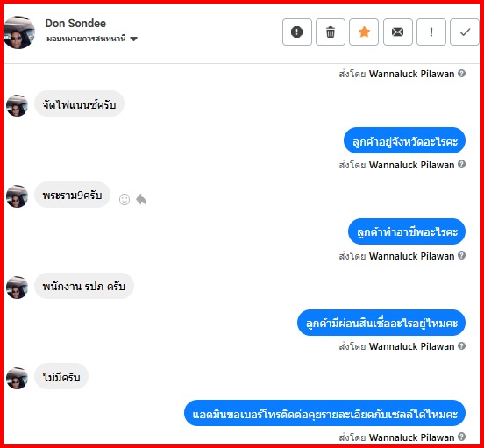Click help icon under the installment loan question
The height and width of the screenshot is (448, 484).
461,346
